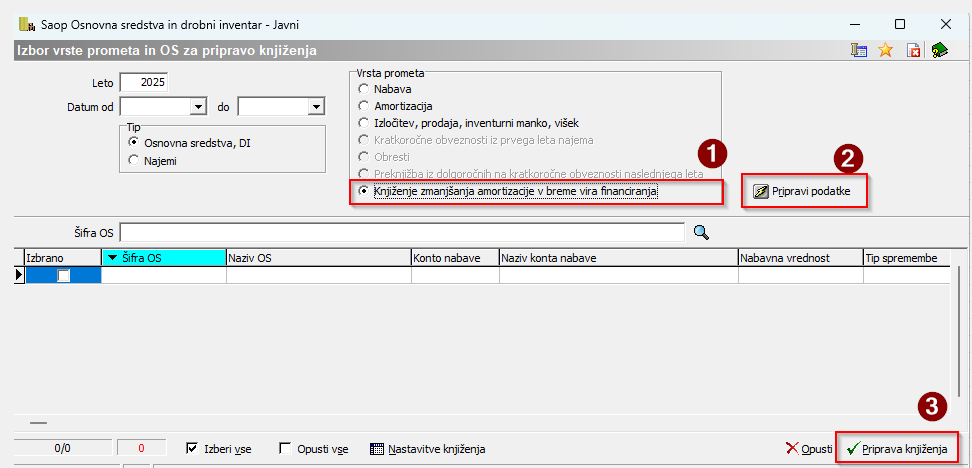Viewport: 972px width, 468px height.
Task: Click the Konto nabave column header
Action: (456, 258)
